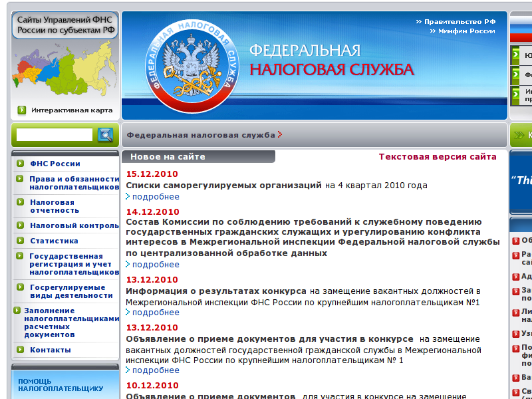Click the green bullet icon beside Госрегулируемые виды деятельности
Screen dimensions: 532x399
(x=21, y=287)
